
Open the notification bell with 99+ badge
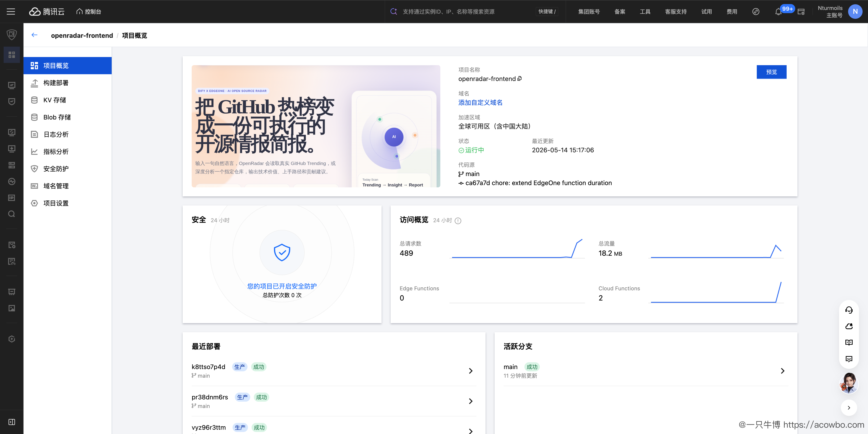coord(778,12)
